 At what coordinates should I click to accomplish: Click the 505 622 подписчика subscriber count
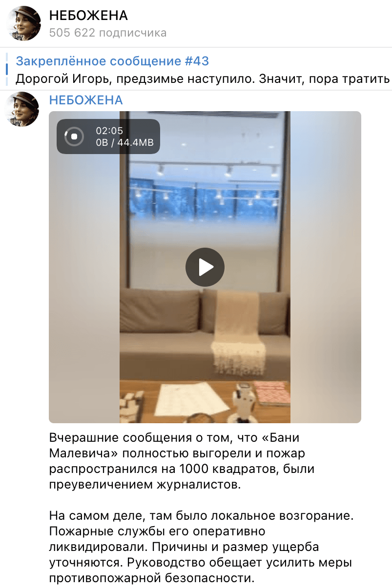pyautogui.click(x=108, y=33)
